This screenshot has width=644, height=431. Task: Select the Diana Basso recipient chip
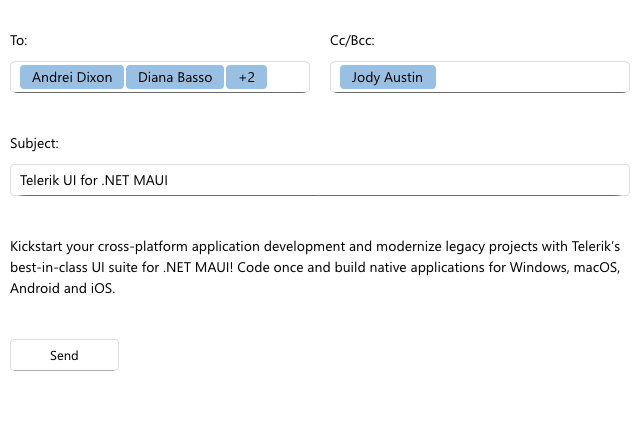175,77
